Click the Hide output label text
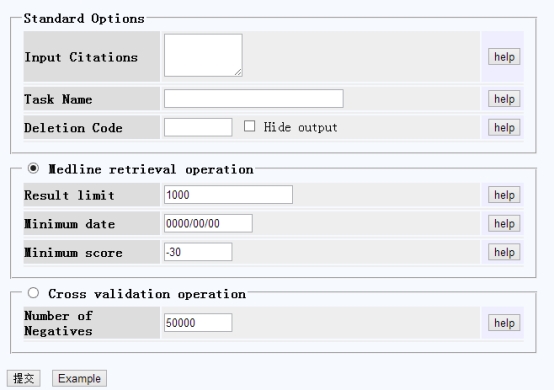Screen dimensions: 554x390 pyautogui.click(x=300, y=127)
